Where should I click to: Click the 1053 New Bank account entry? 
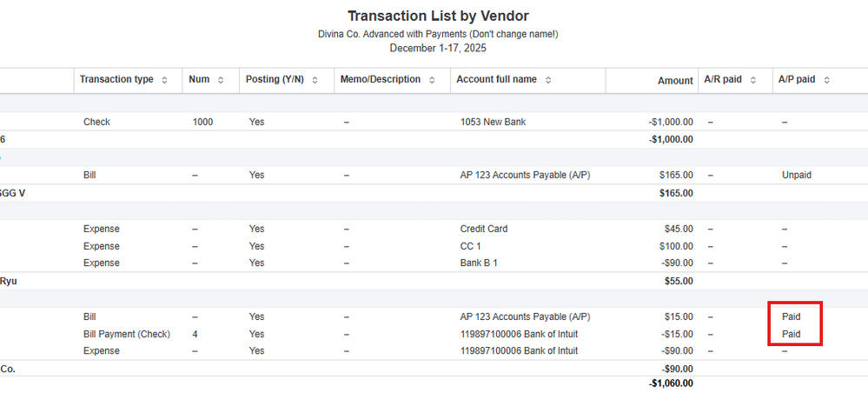coord(493,122)
